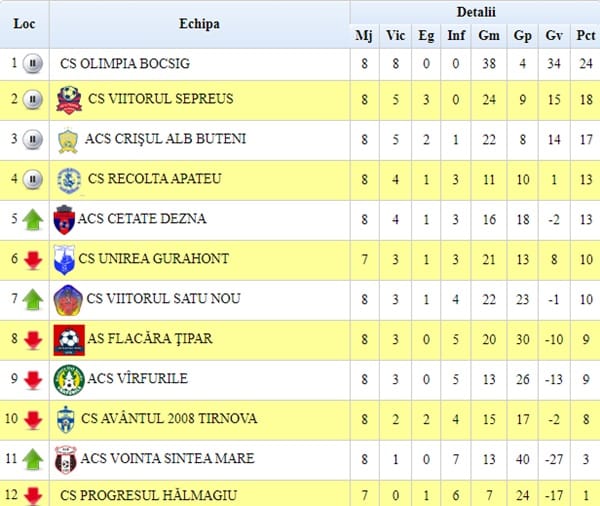Image resolution: width=600 pixels, height=506 pixels.
Task: Click the CS Viitorul Sepreus team crest
Action: pyautogui.click(x=69, y=100)
